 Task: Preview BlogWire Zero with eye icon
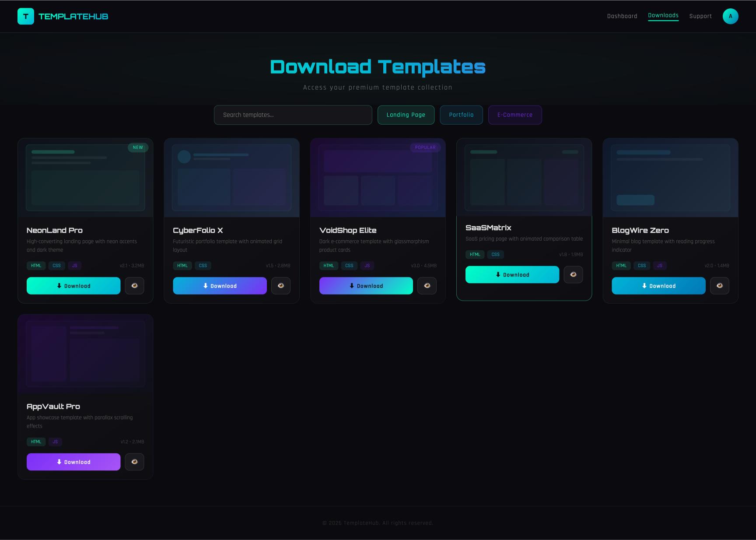719,286
